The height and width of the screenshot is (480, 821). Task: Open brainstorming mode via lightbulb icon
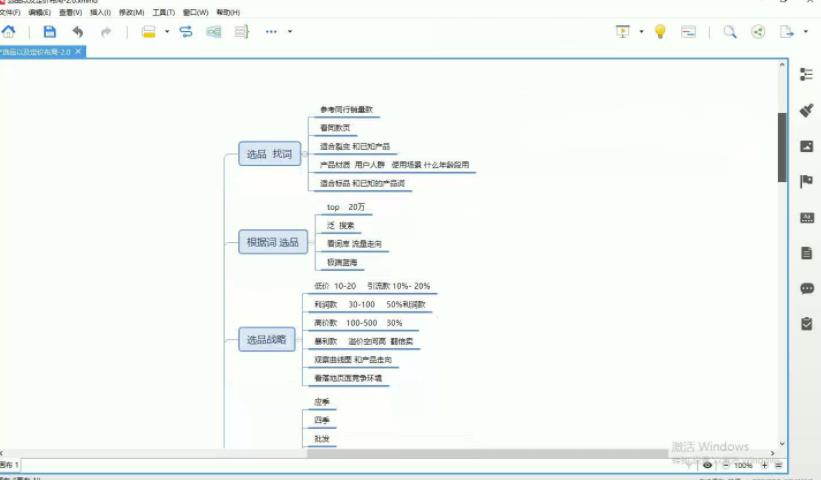click(x=660, y=32)
